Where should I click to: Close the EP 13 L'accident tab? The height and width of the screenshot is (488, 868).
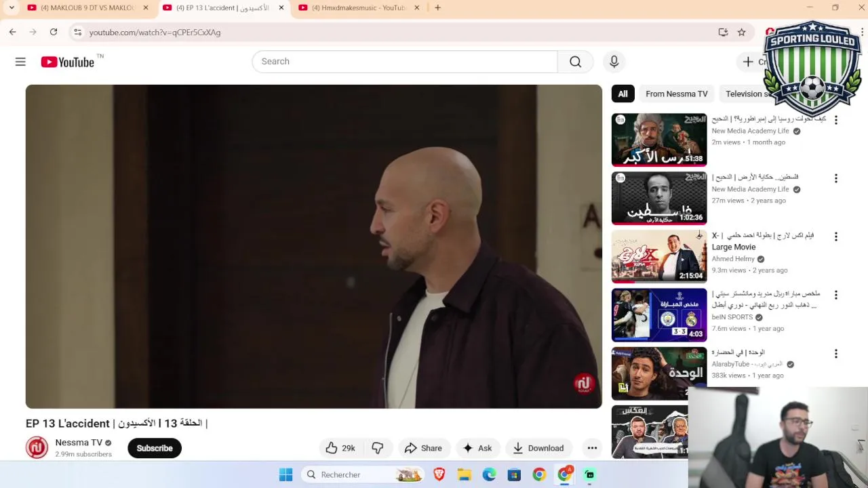point(281,7)
